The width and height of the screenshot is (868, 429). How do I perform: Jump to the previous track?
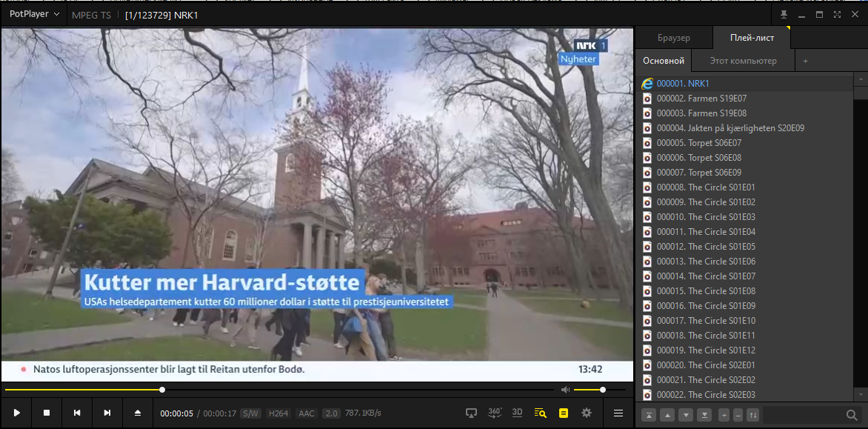(77, 413)
